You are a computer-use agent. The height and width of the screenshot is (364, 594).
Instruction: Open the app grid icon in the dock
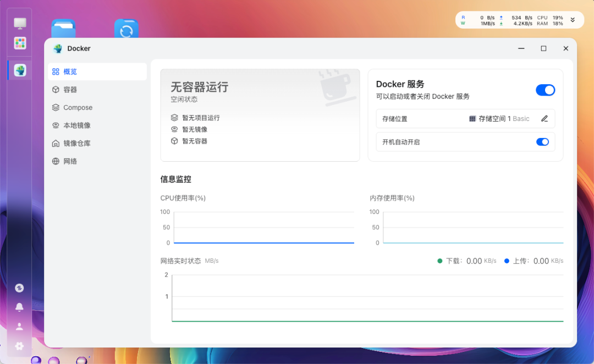(20, 42)
